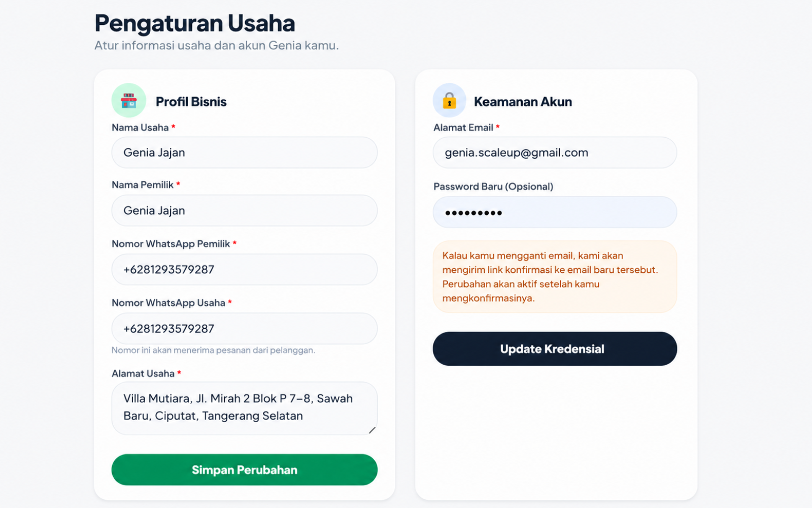The width and height of the screenshot is (812, 508).
Task: Click the Keamanan Akun section heading
Action: [523, 102]
